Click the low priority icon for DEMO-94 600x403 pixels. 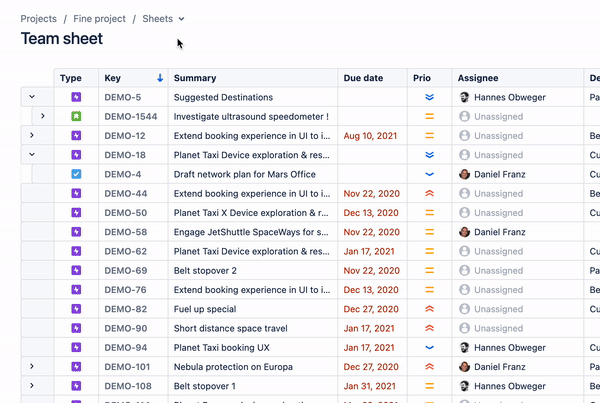pyautogui.click(x=429, y=348)
